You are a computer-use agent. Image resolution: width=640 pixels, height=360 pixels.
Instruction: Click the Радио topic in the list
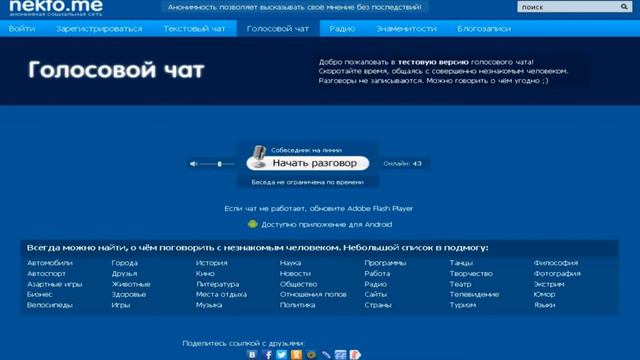tap(376, 284)
